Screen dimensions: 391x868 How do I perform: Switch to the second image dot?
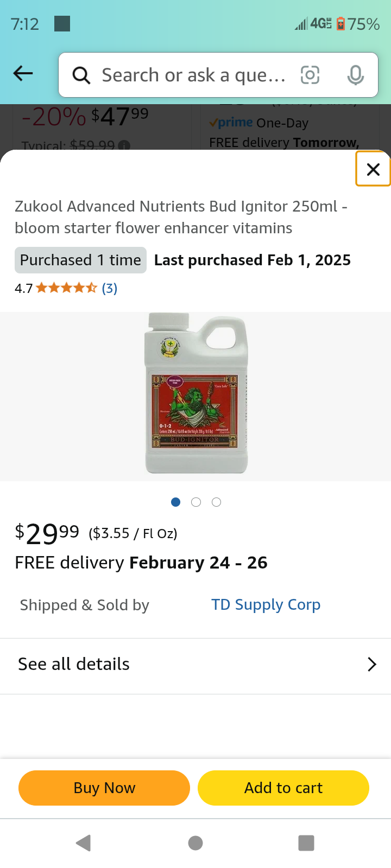pyautogui.click(x=196, y=502)
